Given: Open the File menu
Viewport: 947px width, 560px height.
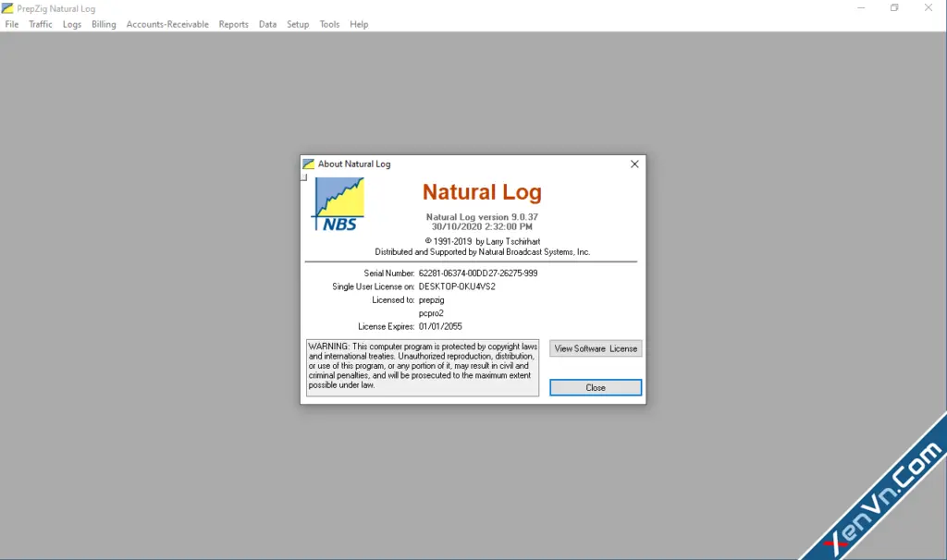Looking at the screenshot, I should (11, 24).
